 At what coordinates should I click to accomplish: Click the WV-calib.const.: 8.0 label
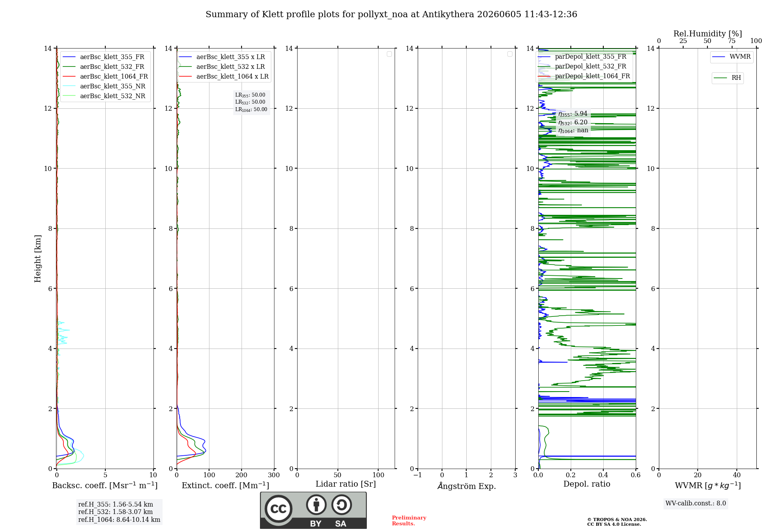point(696,503)
